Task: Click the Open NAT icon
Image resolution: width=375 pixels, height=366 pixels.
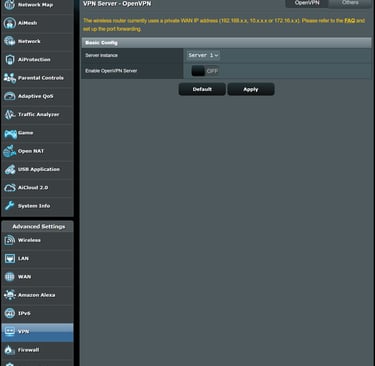Action: (10, 151)
